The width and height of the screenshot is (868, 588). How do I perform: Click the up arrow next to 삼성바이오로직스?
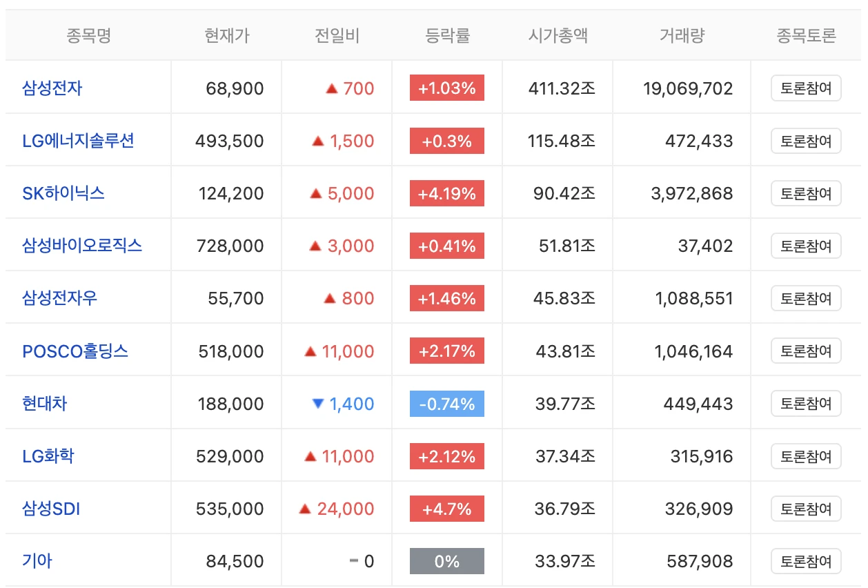(x=317, y=245)
